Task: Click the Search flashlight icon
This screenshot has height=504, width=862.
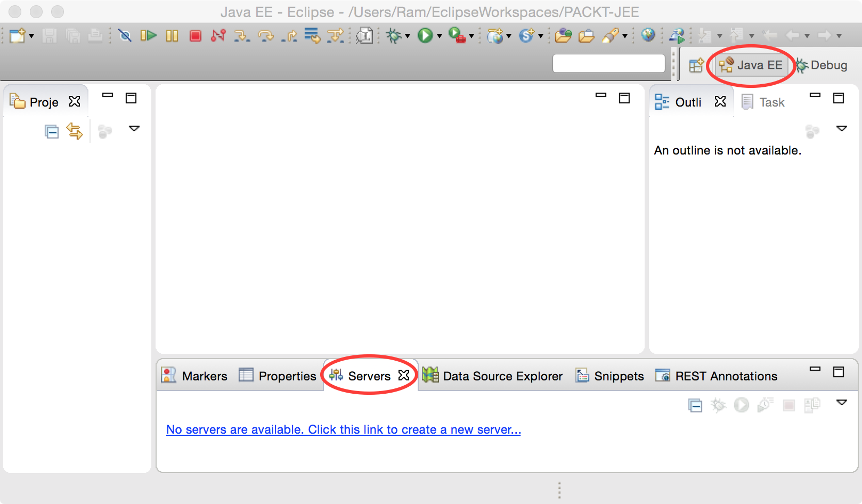Action: [x=611, y=36]
